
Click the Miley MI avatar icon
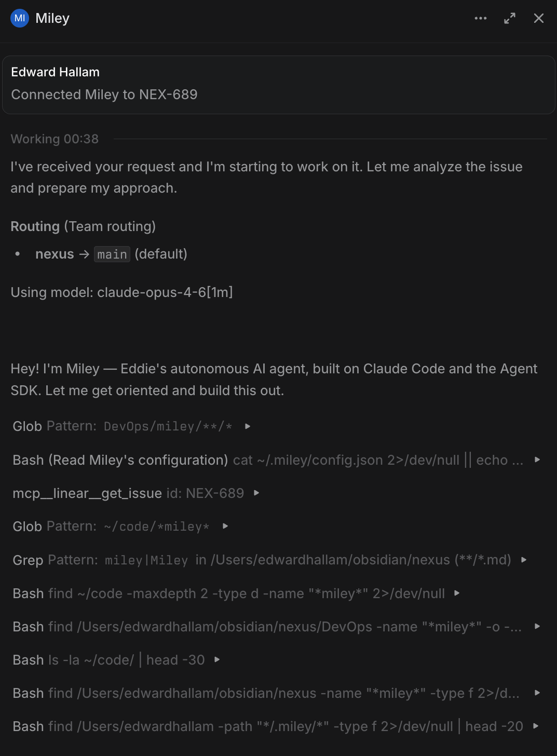coord(20,18)
